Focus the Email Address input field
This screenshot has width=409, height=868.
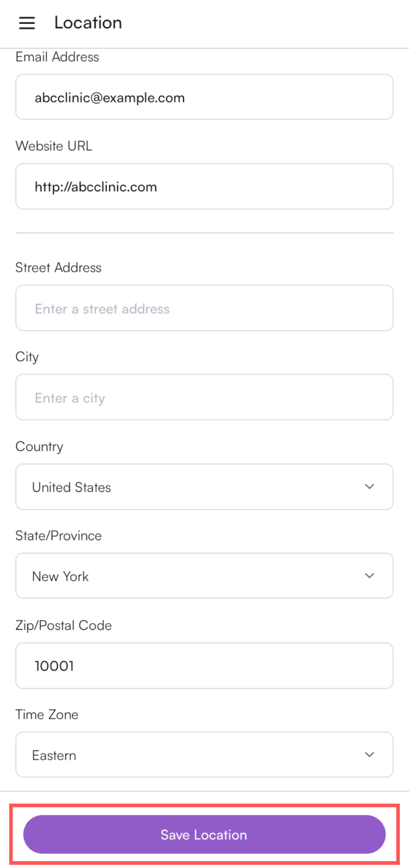(204, 97)
